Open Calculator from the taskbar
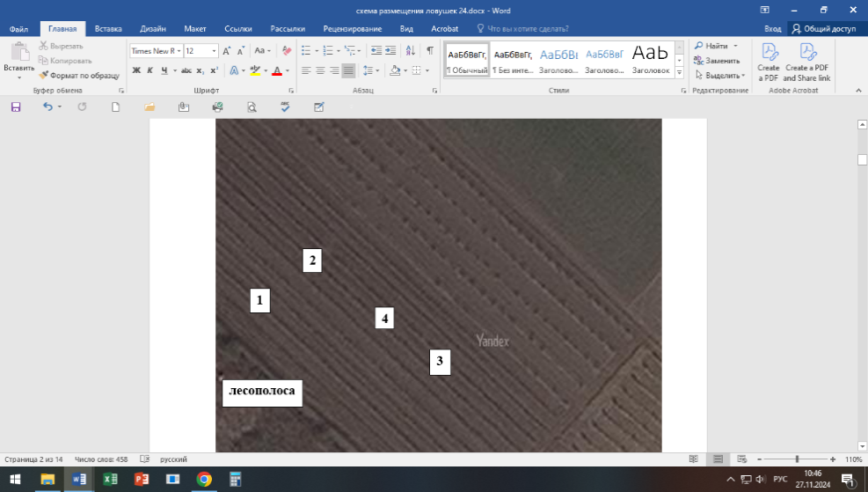868x492 pixels. pos(236,480)
